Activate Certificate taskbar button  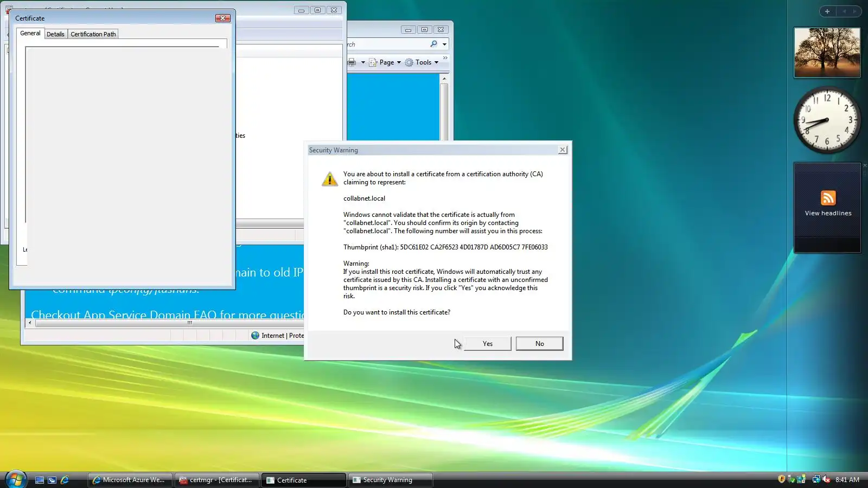[x=304, y=480]
